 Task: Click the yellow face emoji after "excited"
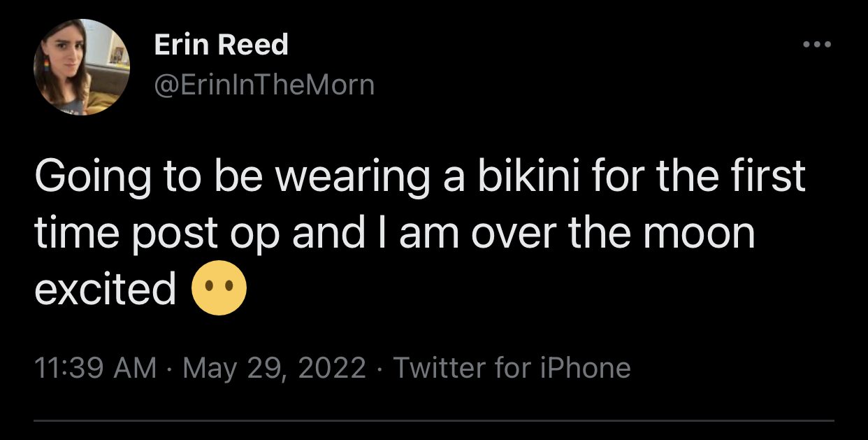[219, 288]
